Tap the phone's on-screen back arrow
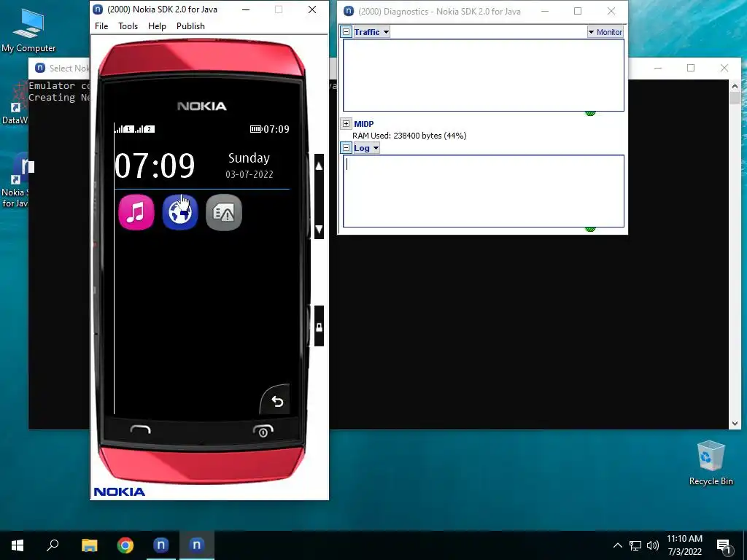The height and width of the screenshot is (560, 747). pos(276,402)
